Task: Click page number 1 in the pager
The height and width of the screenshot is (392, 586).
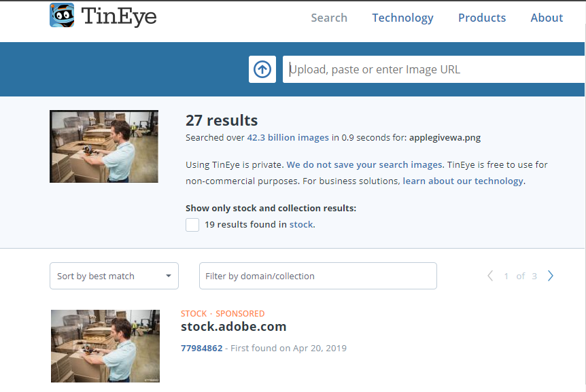Action: (506, 277)
